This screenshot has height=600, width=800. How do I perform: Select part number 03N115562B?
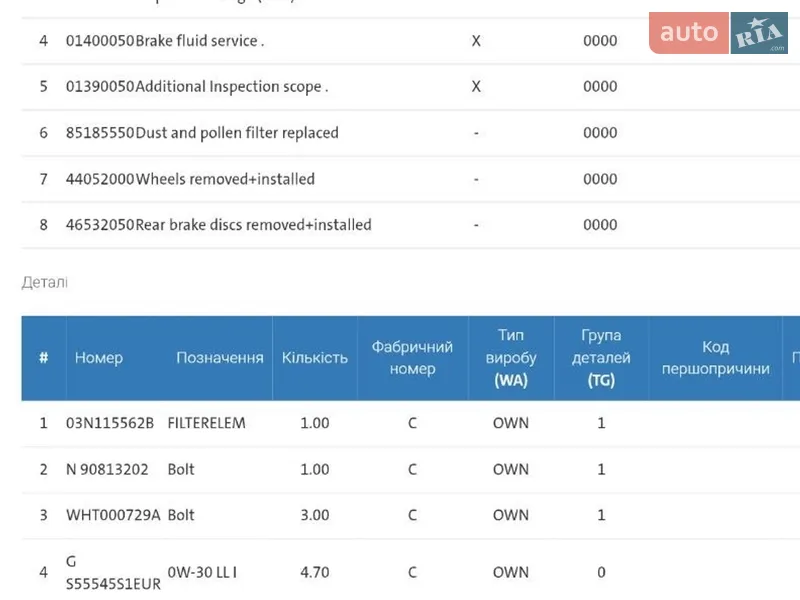pyautogui.click(x=110, y=423)
